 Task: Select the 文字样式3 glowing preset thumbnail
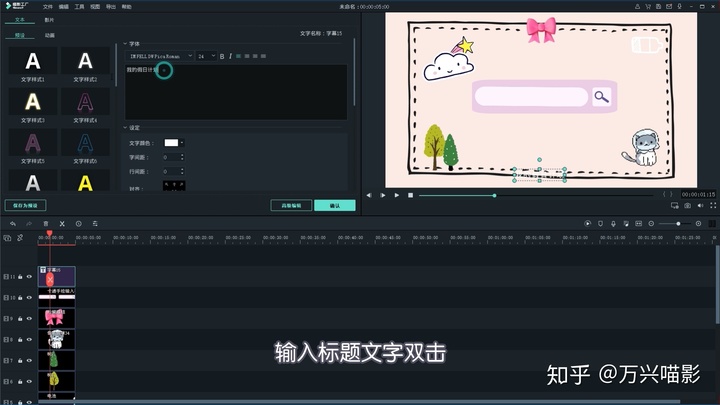click(33, 101)
